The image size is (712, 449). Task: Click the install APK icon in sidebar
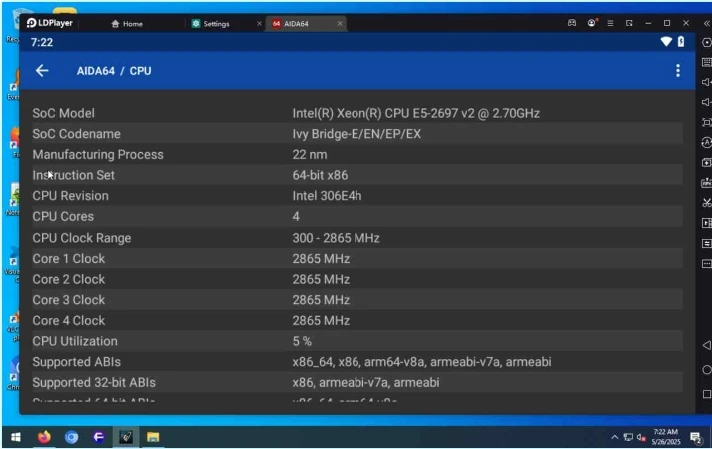pyautogui.click(x=707, y=183)
